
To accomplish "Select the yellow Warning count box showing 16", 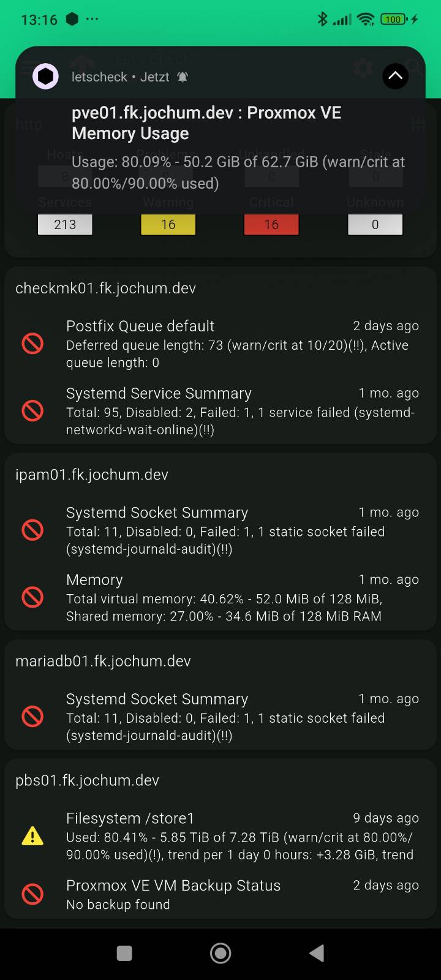I will (x=168, y=225).
